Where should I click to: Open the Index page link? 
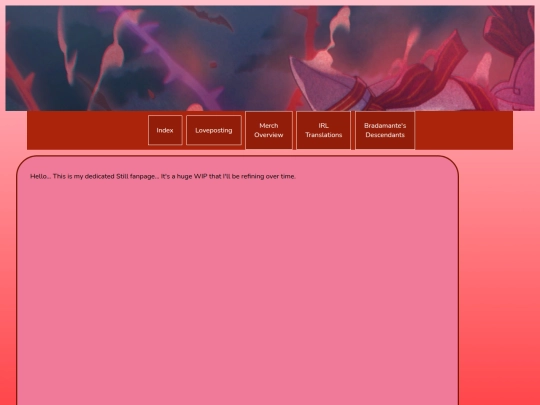coord(165,130)
